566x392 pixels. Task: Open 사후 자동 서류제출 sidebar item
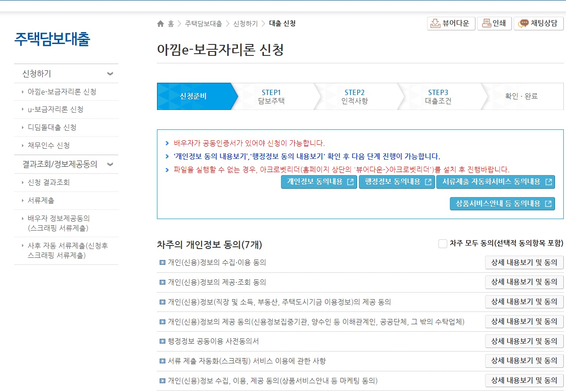[x=68, y=250]
